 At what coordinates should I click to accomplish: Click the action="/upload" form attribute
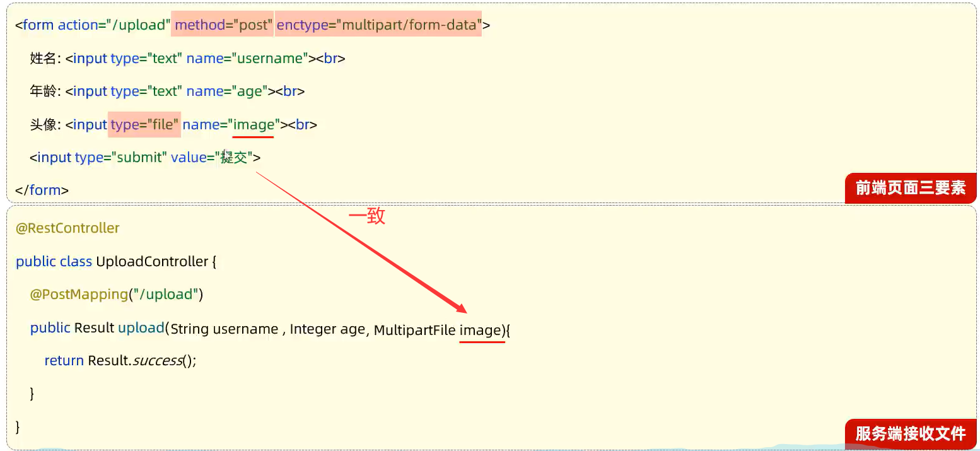click(114, 25)
